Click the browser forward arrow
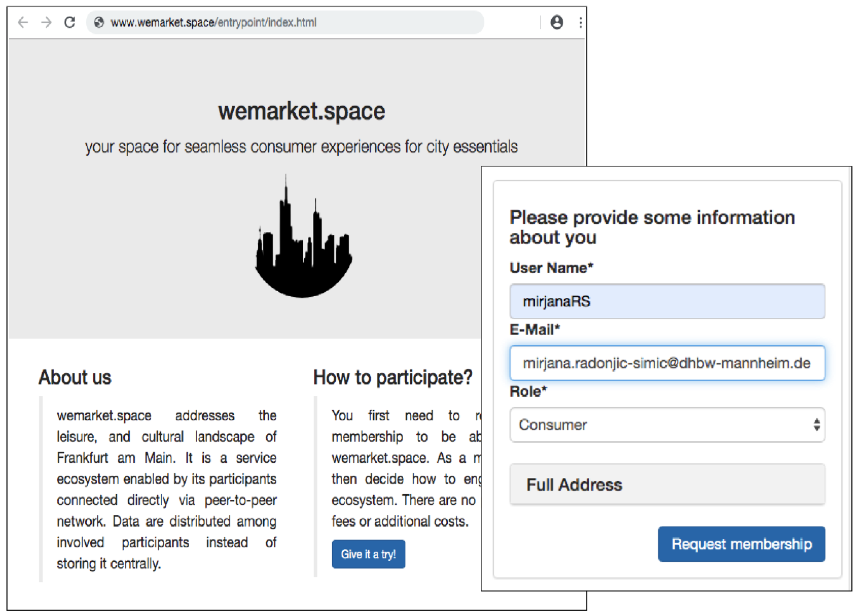The height and width of the screenshot is (616, 859). [x=46, y=22]
